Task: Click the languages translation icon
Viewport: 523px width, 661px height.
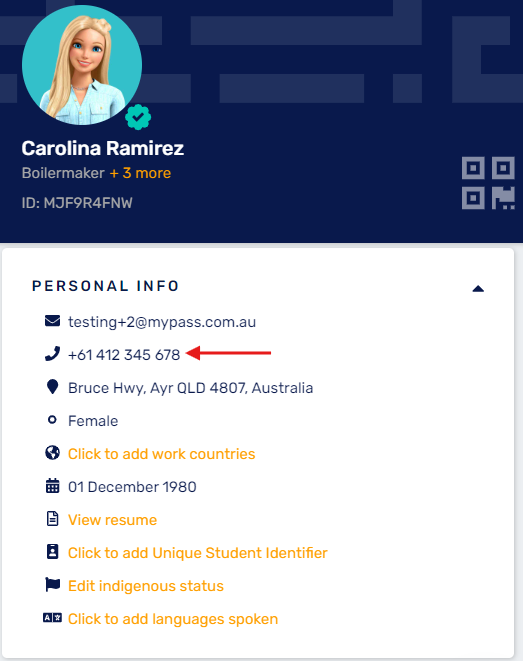Action: [52, 618]
